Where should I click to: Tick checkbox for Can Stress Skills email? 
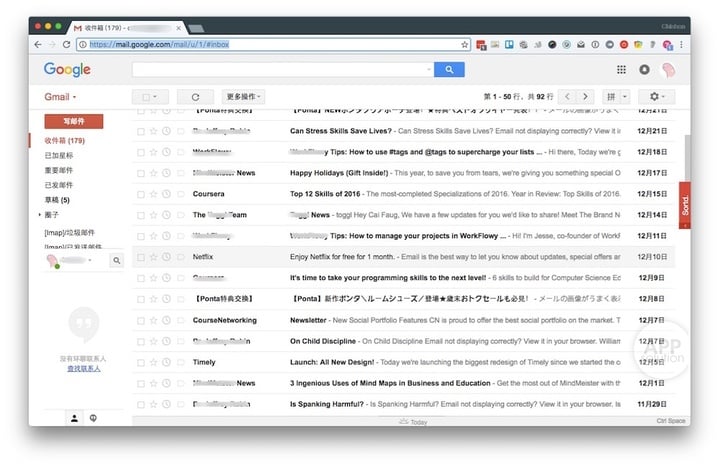point(141,132)
